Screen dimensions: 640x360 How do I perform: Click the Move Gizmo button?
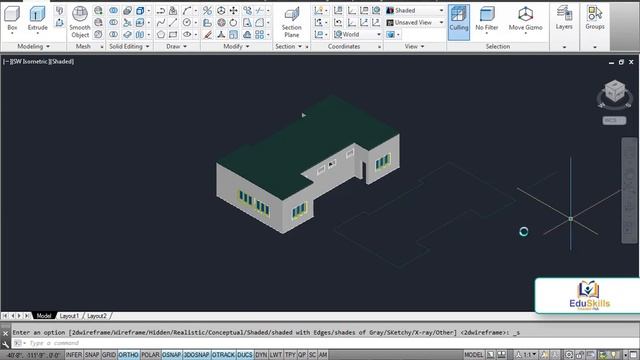tap(525, 19)
